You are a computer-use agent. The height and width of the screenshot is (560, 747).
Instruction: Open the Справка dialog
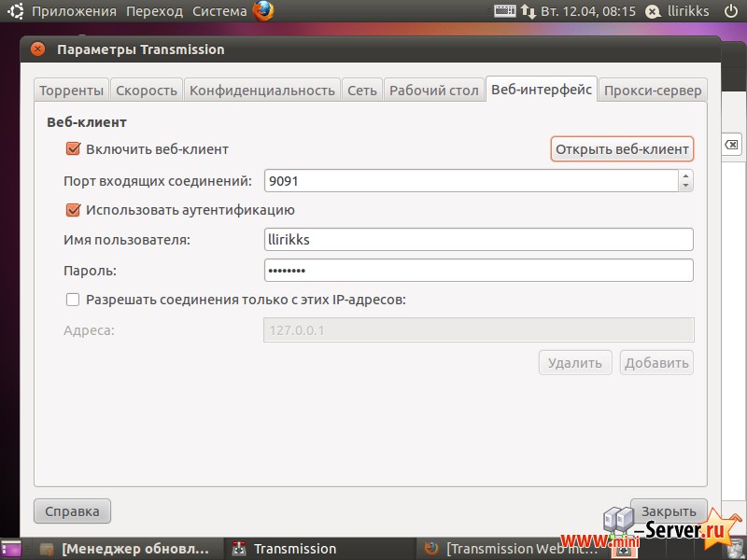(72, 511)
